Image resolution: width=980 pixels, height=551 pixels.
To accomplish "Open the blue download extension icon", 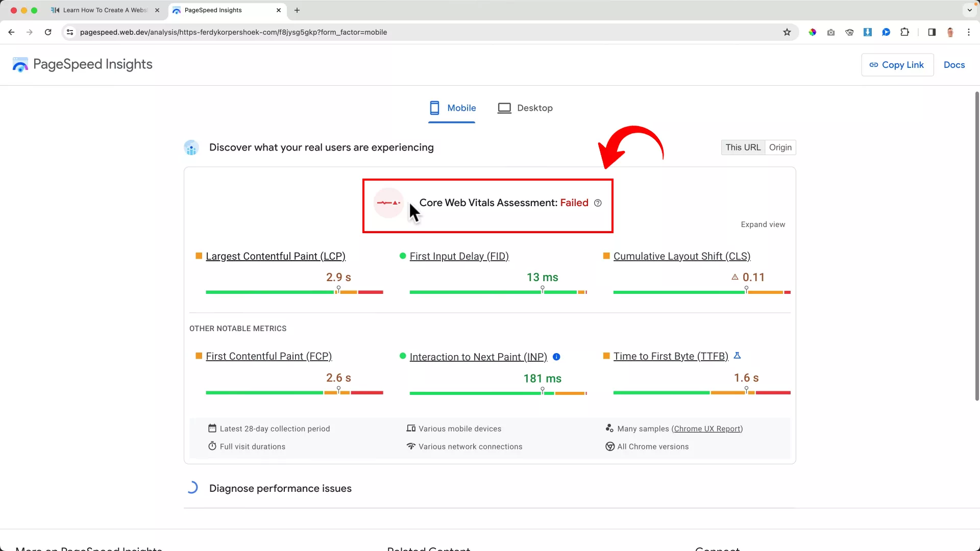I will pyautogui.click(x=868, y=32).
